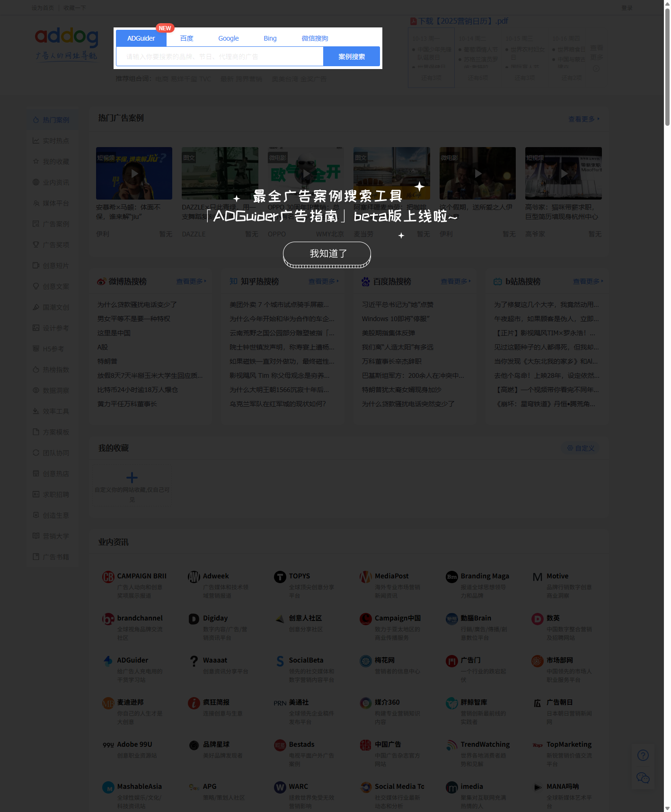Click the 知乎 logo icon

tap(233, 281)
